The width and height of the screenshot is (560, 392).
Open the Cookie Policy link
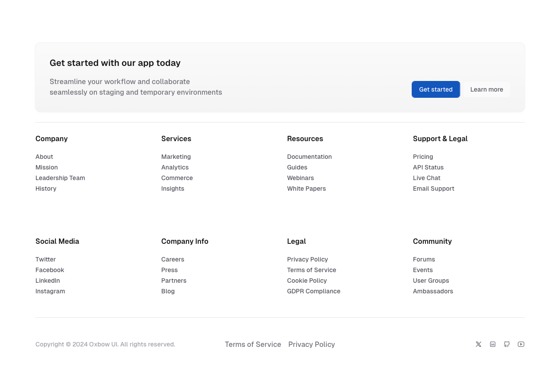tap(307, 281)
